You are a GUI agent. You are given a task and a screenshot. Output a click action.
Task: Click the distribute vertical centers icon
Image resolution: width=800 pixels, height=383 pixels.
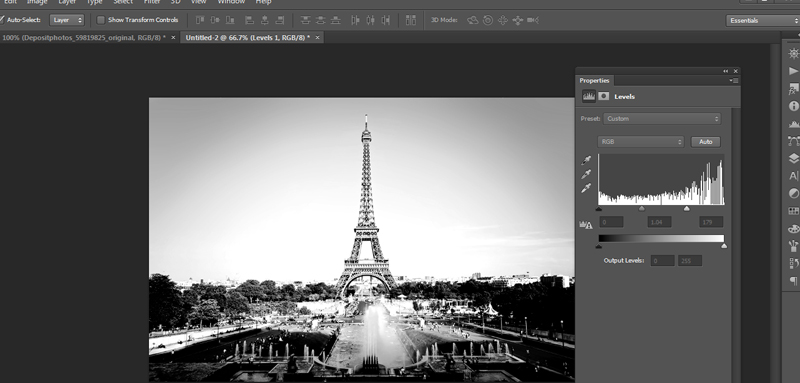point(320,20)
